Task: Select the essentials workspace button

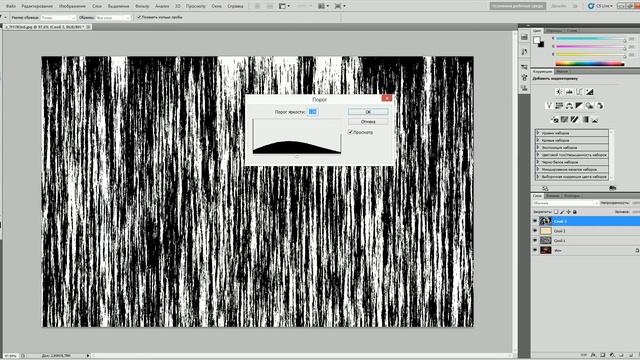Action: [x=518, y=6]
